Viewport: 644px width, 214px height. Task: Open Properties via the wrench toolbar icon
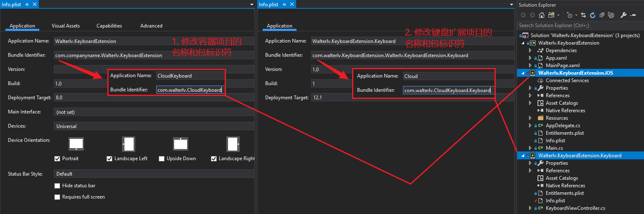coord(624,15)
